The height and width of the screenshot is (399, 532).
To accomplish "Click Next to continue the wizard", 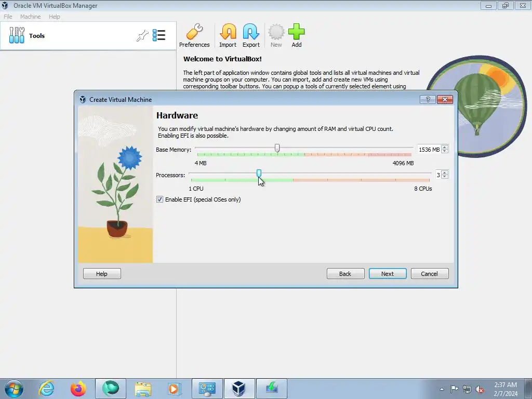I will pos(388,274).
